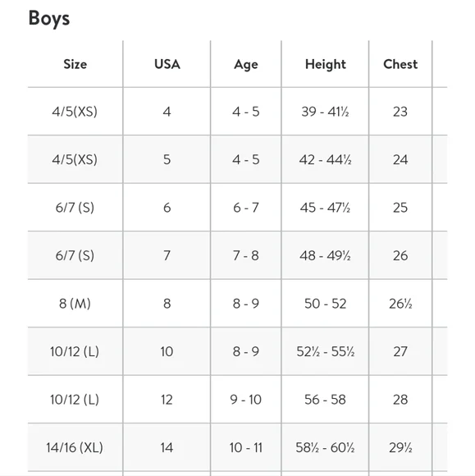Click chest value 23
This screenshot has width=475, height=476.
(x=400, y=112)
